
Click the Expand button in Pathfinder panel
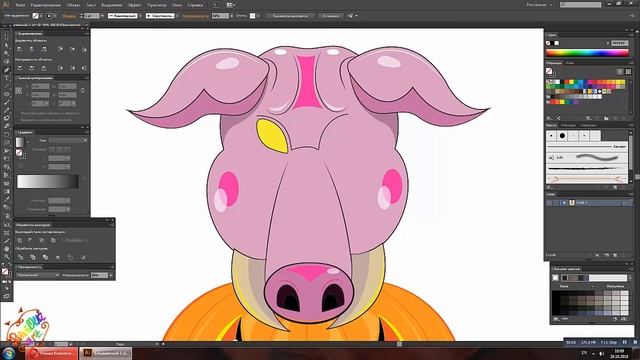[x=74, y=240]
